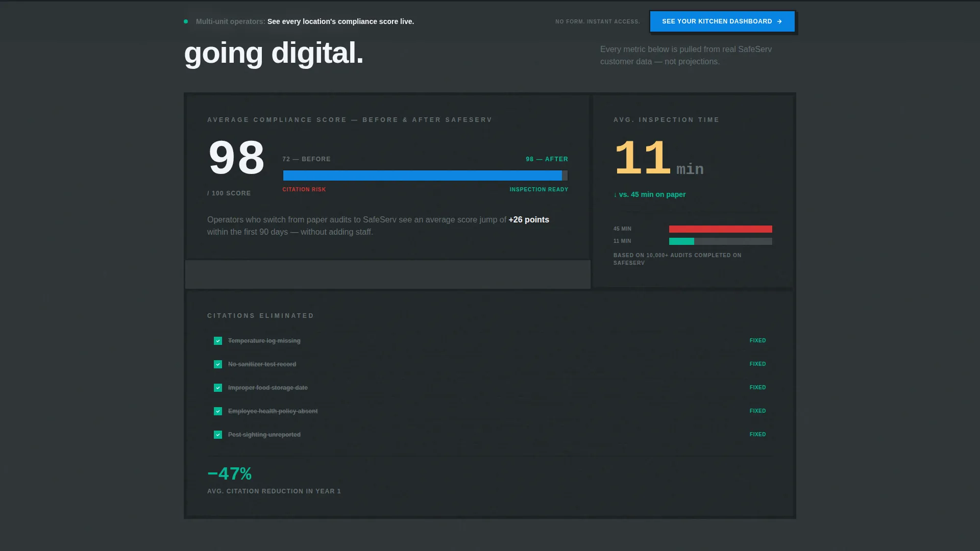Click the blue compliance score progress bar
Image resolution: width=980 pixels, height=551 pixels.
pos(423,176)
